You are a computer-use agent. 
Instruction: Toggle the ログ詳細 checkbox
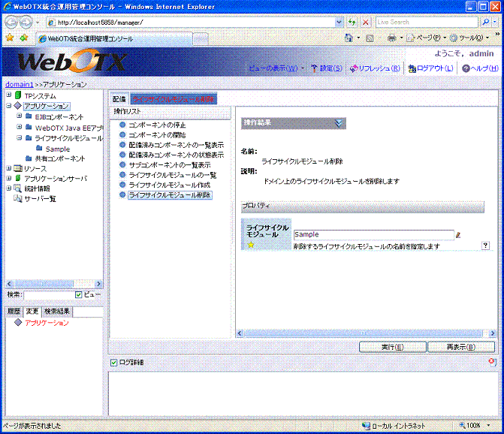point(114,363)
